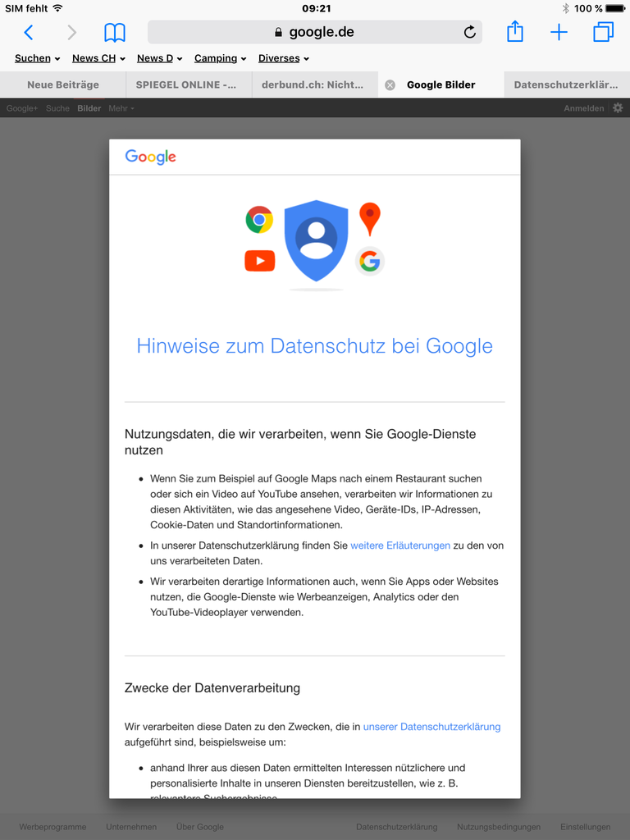Switch to the SPIEGEL ONLINE tab

(x=189, y=84)
